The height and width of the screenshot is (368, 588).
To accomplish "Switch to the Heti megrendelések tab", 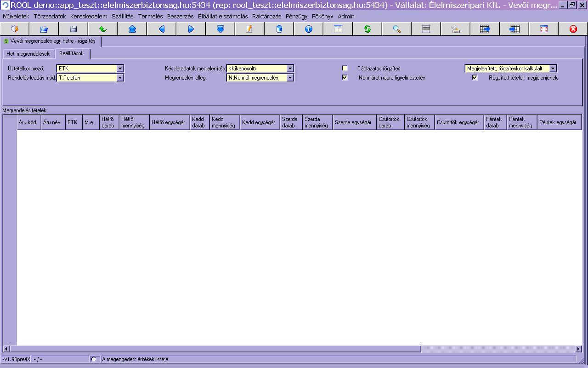I will 28,54.
